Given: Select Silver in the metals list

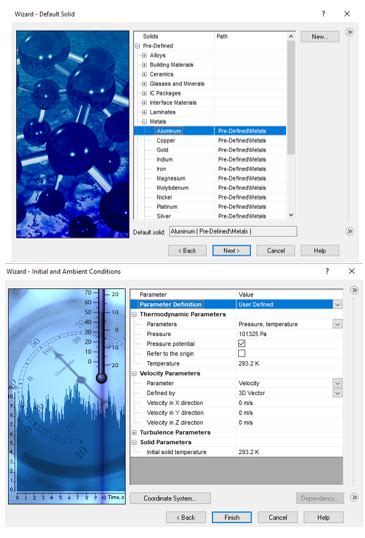Looking at the screenshot, I should 164,216.
